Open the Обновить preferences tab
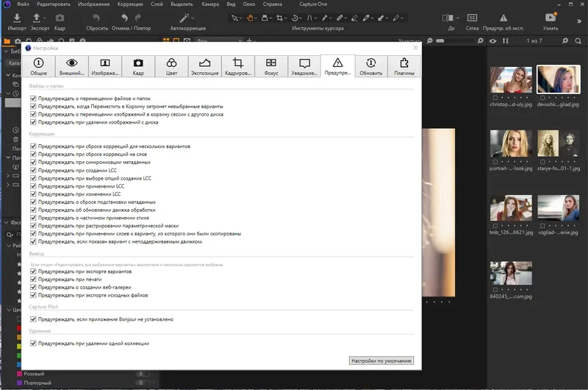The height and width of the screenshot is (390, 588). click(x=371, y=66)
